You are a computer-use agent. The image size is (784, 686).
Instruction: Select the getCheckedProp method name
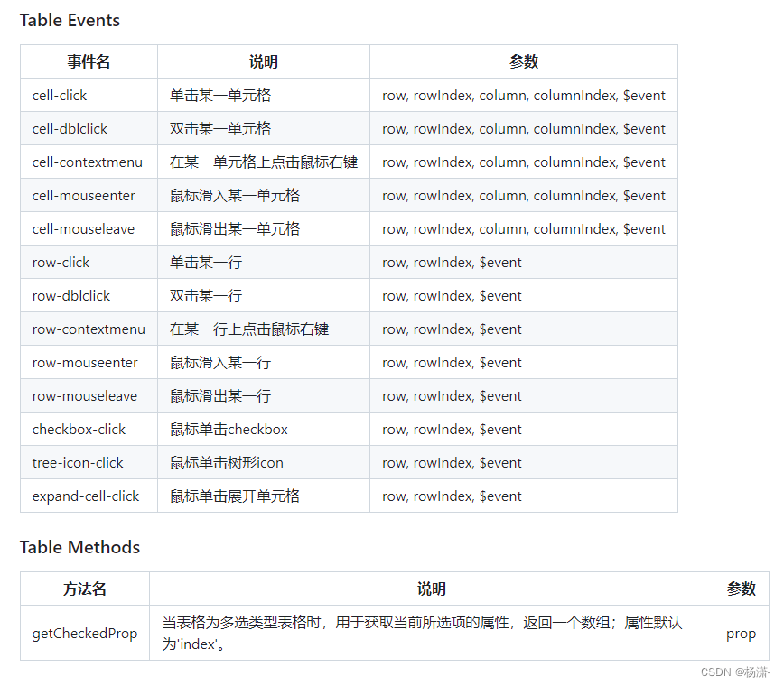click(84, 633)
